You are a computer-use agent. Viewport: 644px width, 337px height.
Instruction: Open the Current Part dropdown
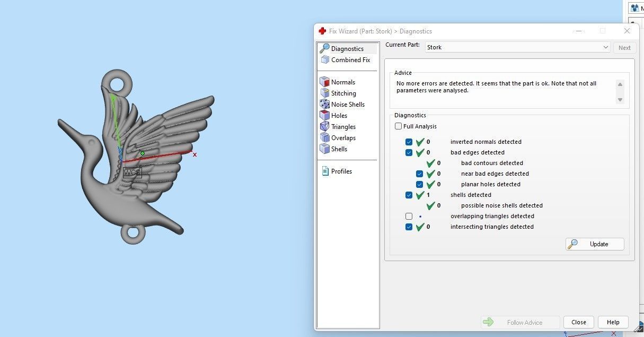point(518,47)
